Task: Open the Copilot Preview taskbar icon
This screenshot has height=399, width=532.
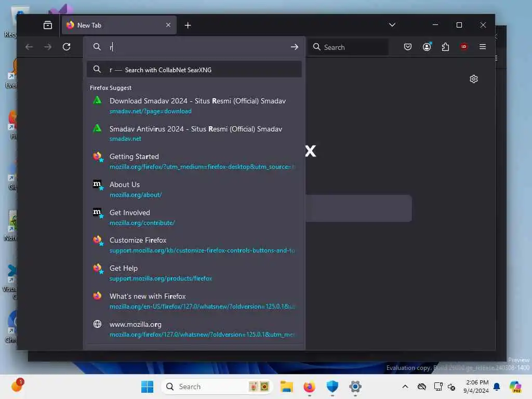Action: pos(515,387)
